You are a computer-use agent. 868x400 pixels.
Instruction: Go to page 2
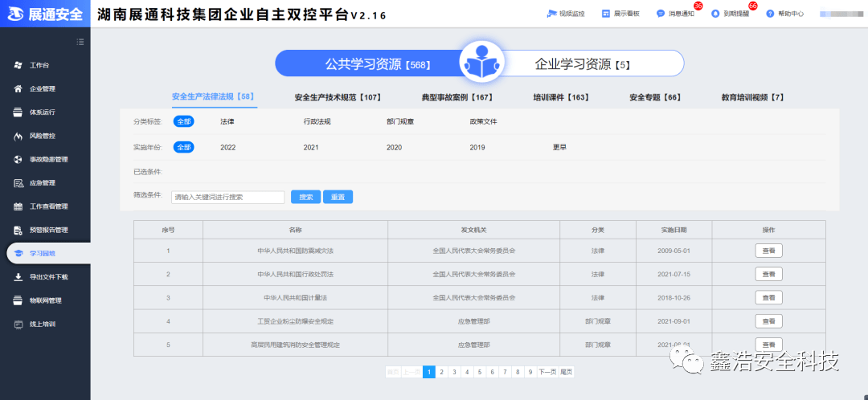click(441, 373)
